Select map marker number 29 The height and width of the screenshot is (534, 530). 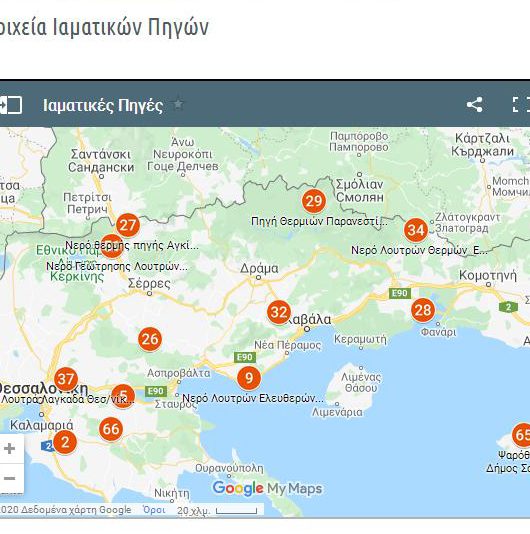click(314, 201)
